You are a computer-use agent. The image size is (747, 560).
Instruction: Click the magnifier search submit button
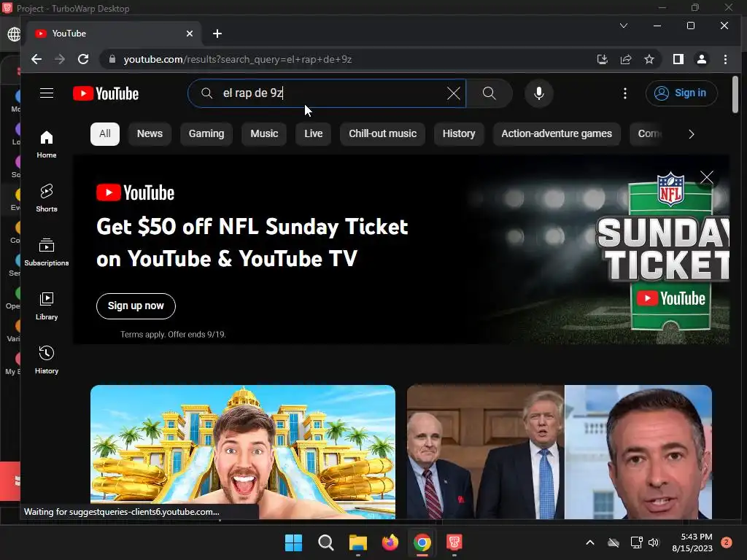pyautogui.click(x=489, y=93)
